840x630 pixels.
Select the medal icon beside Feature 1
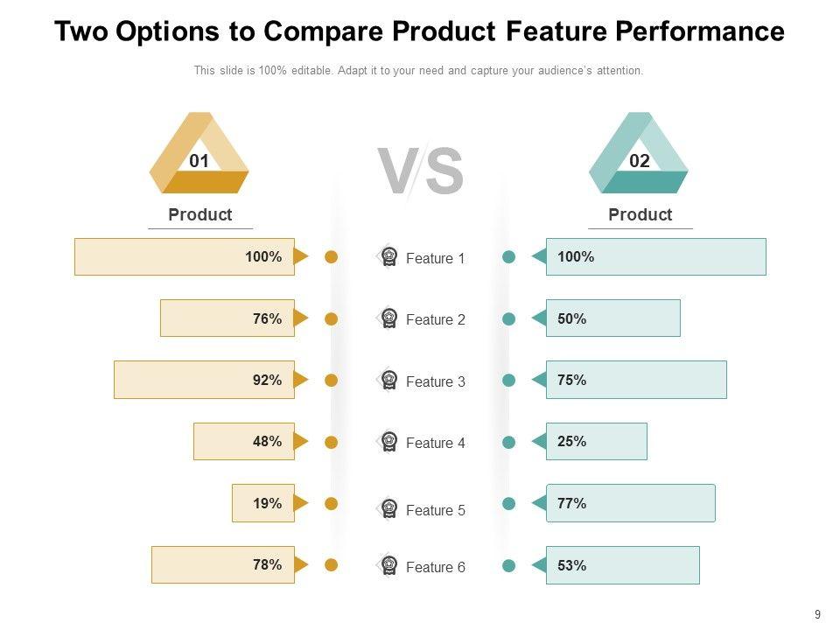pyautogui.click(x=389, y=257)
